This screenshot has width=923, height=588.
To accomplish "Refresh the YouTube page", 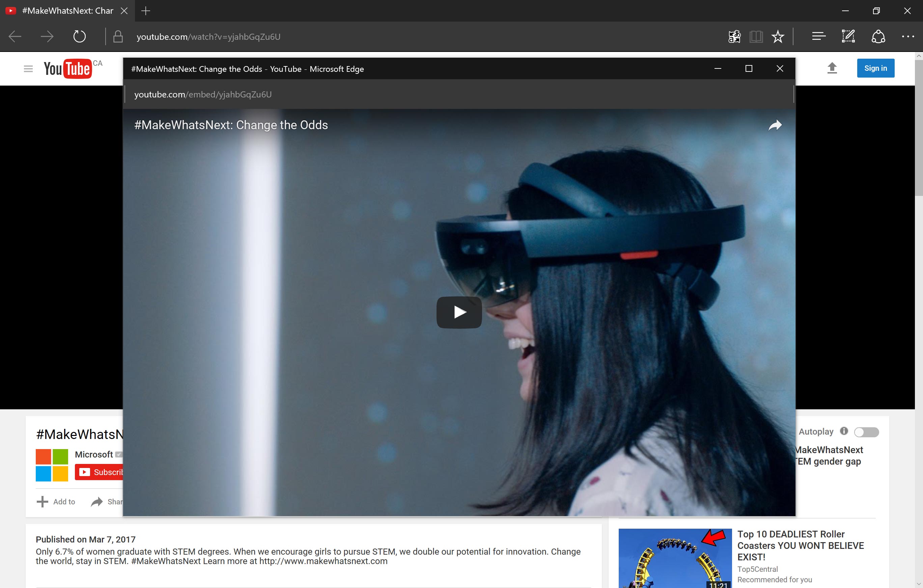I will tap(79, 37).
